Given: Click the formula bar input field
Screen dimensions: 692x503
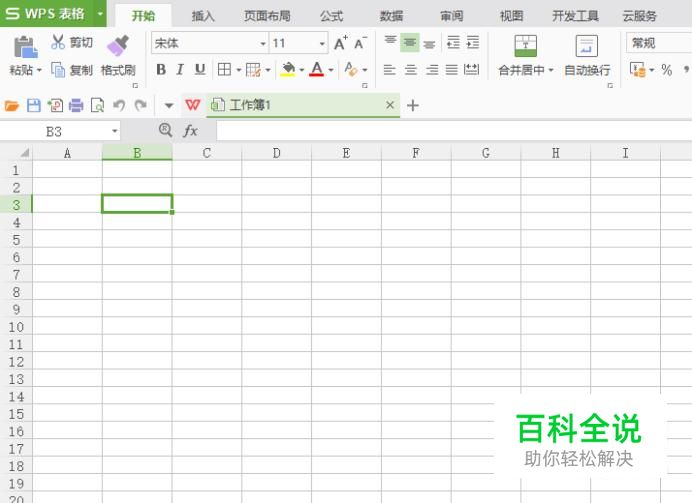Looking at the screenshot, I should click(x=454, y=131).
